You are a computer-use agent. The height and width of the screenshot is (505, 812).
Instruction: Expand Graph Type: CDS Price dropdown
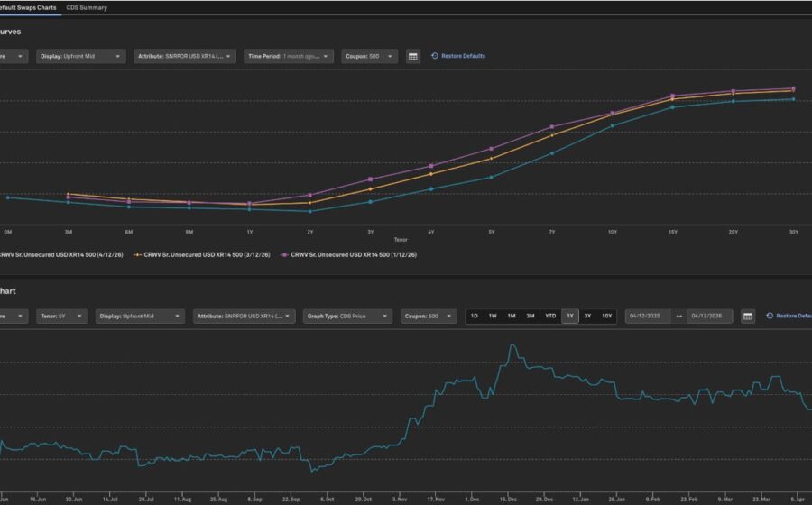pos(347,317)
